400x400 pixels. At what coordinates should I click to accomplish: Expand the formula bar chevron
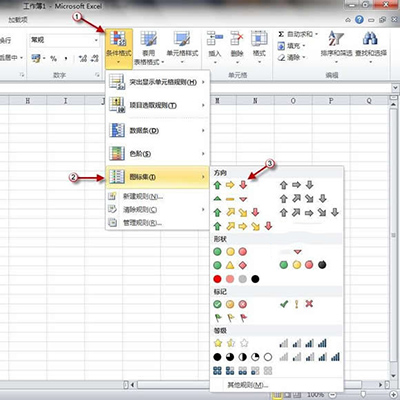(395, 88)
